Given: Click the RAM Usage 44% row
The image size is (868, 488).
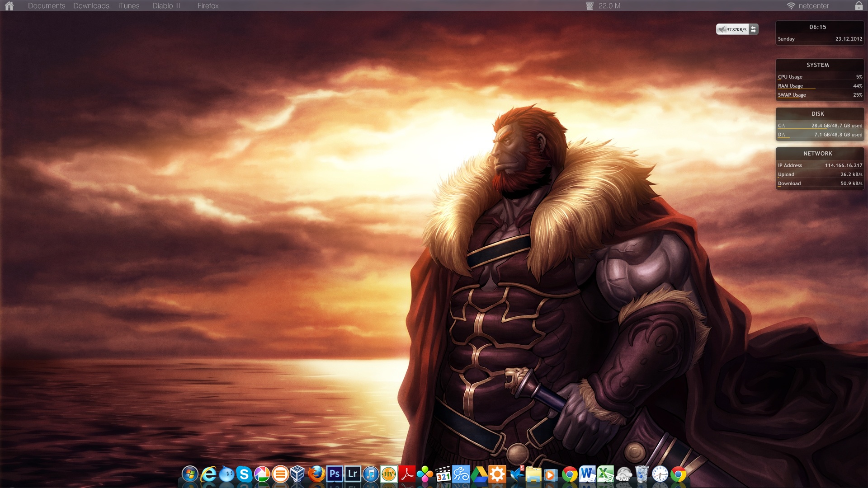Looking at the screenshot, I should (x=820, y=86).
